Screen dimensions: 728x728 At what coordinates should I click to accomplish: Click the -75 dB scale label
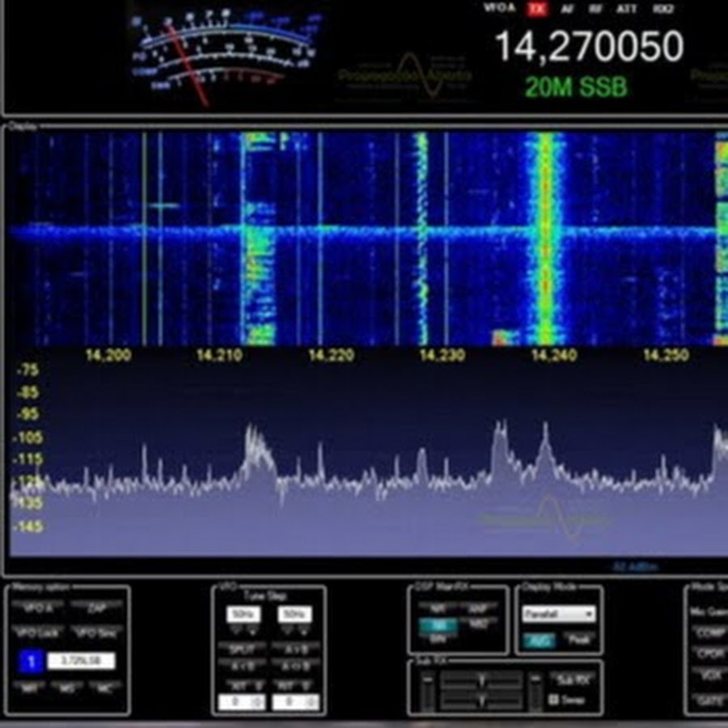point(28,370)
